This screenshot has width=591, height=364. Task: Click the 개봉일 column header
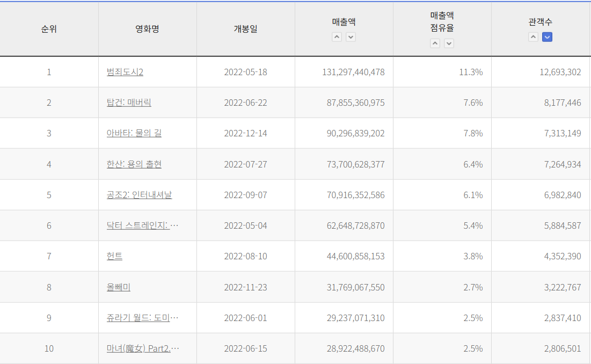coord(245,29)
